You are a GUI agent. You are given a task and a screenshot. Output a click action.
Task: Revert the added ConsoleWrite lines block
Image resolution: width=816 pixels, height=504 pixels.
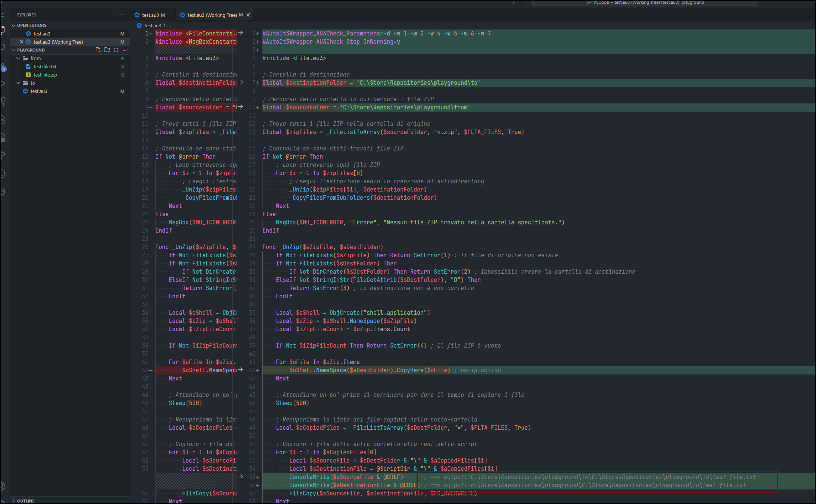pos(241,477)
